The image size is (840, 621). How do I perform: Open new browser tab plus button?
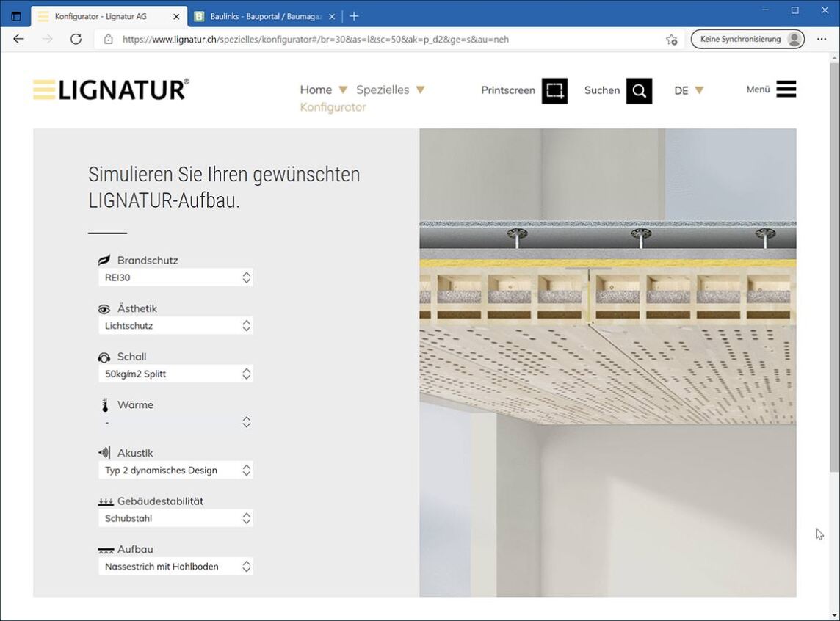tap(354, 16)
